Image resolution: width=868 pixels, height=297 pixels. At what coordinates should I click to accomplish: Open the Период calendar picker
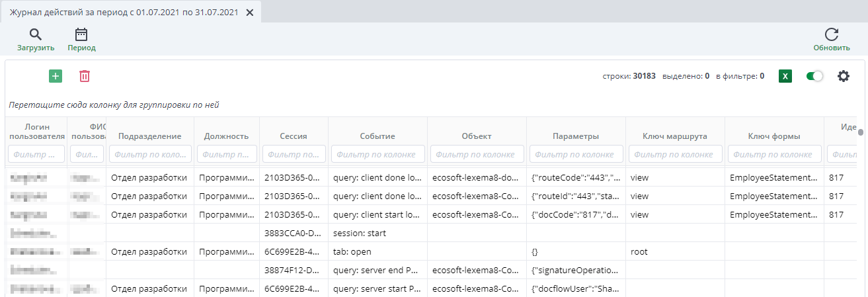pos(81,35)
